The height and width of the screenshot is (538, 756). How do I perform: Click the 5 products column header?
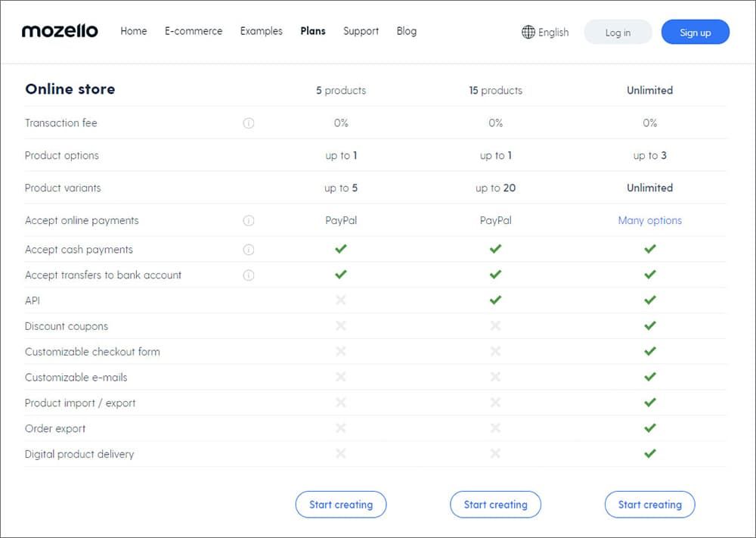pyautogui.click(x=341, y=91)
